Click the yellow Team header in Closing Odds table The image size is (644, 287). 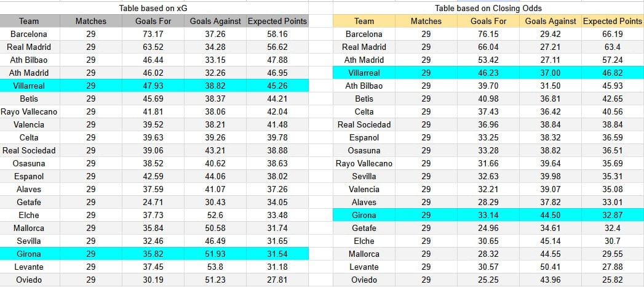click(x=364, y=21)
